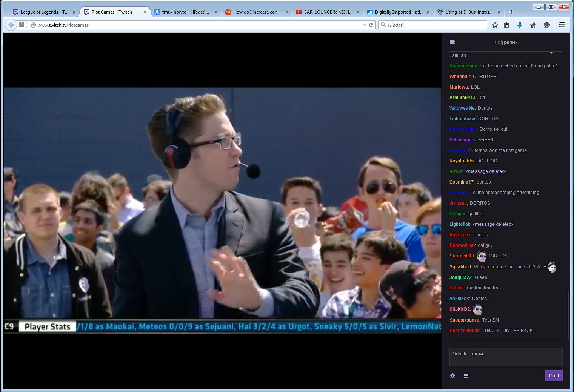Image resolution: width=574 pixels, height=392 pixels.
Task: Click username Donttrollmuch
Action: [465, 331]
